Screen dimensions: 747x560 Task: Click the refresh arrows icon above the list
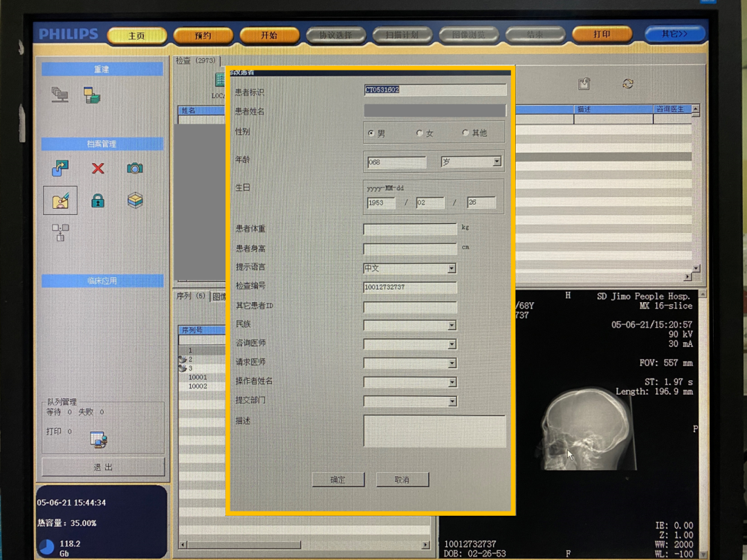(628, 84)
